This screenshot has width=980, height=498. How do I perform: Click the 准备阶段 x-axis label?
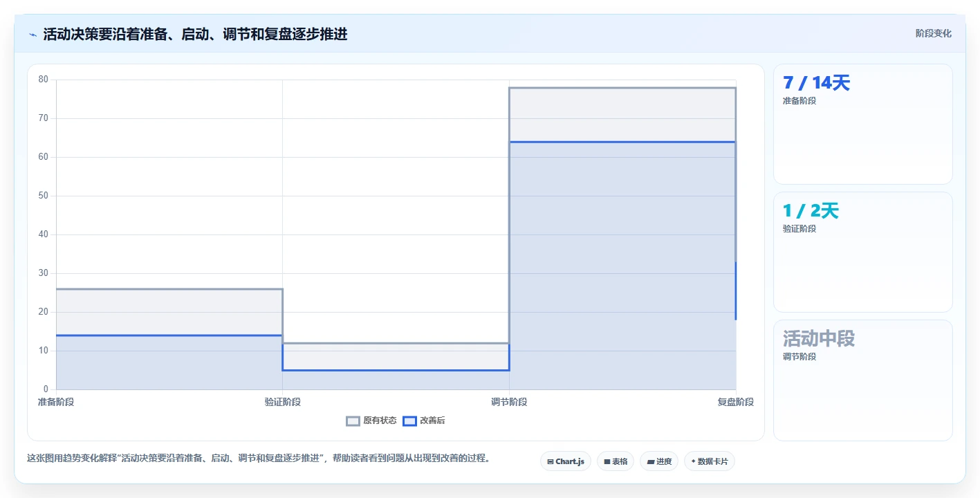(56, 402)
